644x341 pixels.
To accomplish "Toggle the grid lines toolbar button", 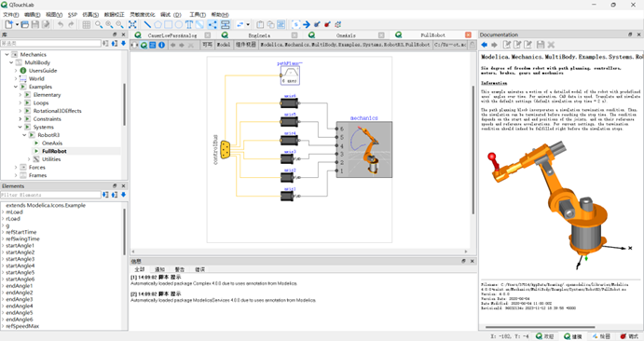I will (x=87, y=24).
